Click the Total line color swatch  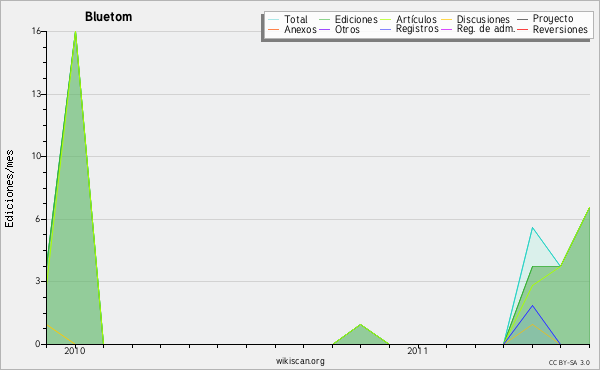click(x=274, y=19)
